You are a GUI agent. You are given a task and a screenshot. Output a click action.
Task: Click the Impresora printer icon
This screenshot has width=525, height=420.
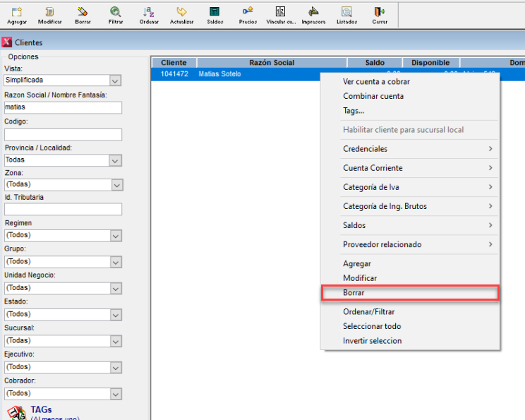pyautogui.click(x=313, y=12)
